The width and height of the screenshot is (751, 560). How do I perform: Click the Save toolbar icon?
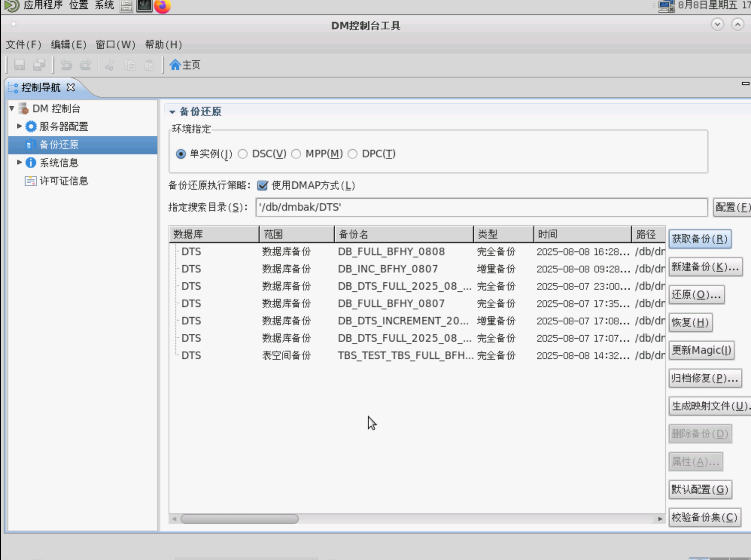(20, 65)
